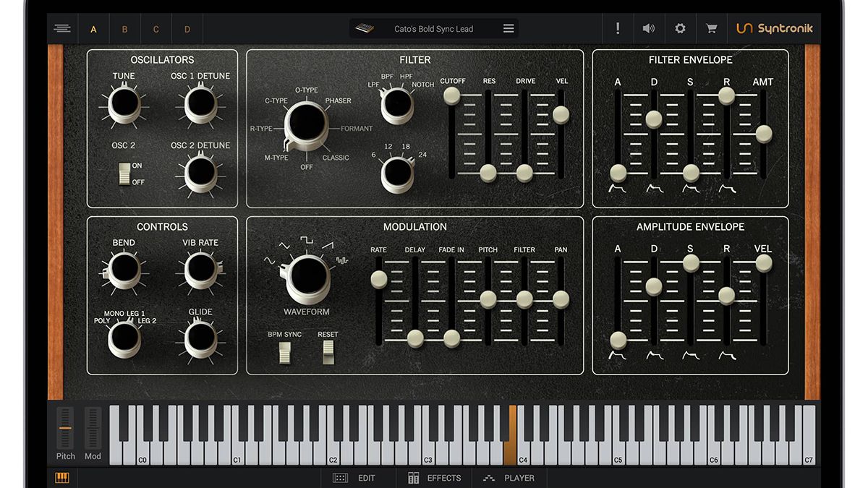Open the shopping cart store icon
The width and height of the screenshot is (868, 488).
click(711, 27)
